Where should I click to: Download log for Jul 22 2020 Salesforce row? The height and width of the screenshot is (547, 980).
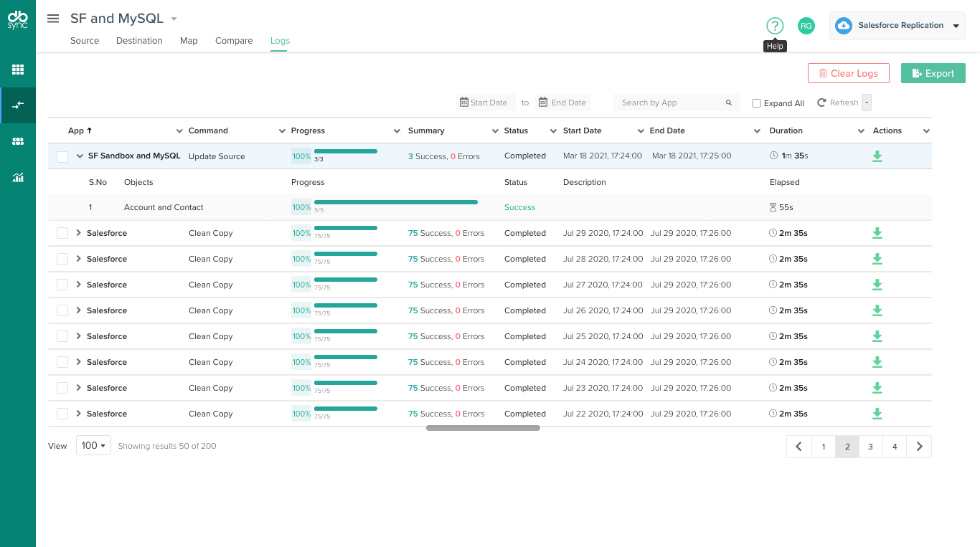(877, 414)
